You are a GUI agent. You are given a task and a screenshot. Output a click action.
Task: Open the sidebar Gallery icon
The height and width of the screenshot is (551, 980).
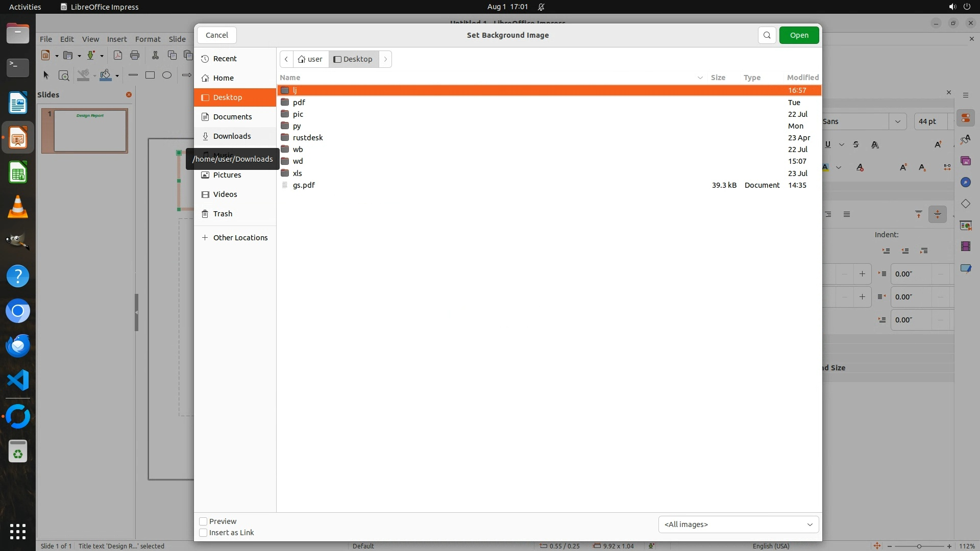(x=965, y=161)
